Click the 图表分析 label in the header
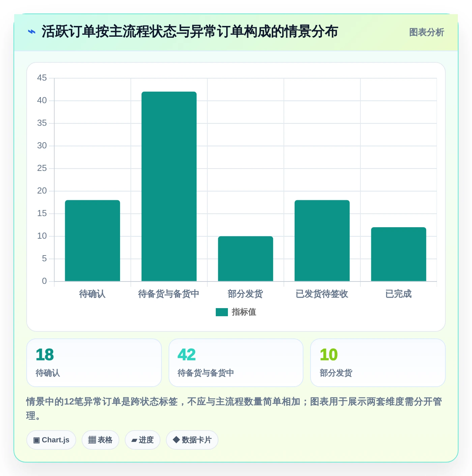Image resolution: width=472 pixels, height=476 pixels. click(426, 32)
